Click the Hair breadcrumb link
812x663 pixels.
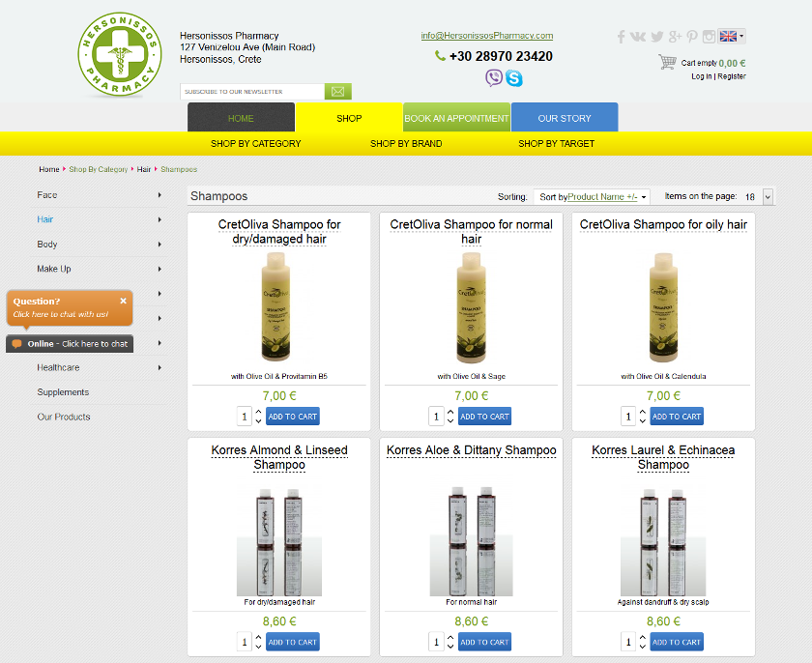pyautogui.click(x=143, y=169)
